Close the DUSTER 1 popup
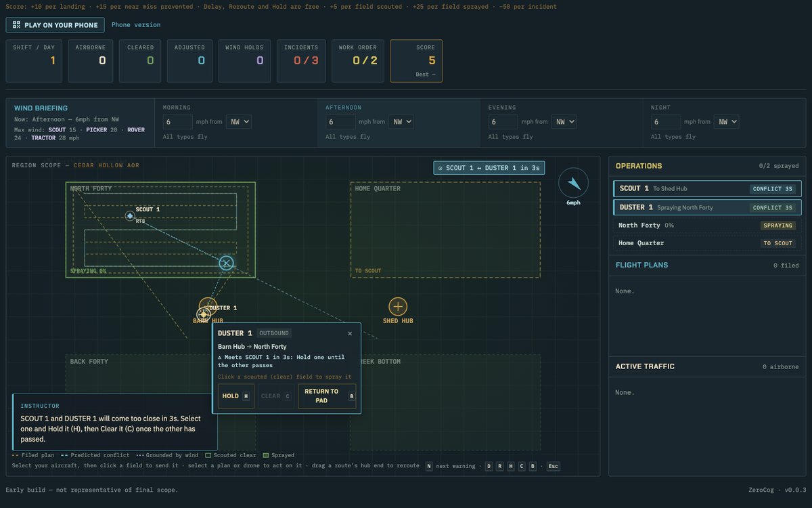This screenshot has height=508, width=812. (x=350, y=333)
